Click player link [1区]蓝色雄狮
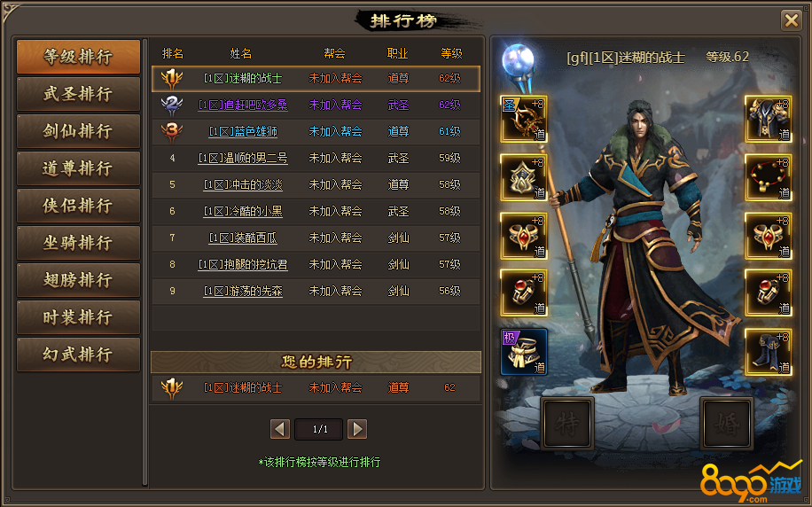Viewport: 812px width, 507px height. pos(243,131)
